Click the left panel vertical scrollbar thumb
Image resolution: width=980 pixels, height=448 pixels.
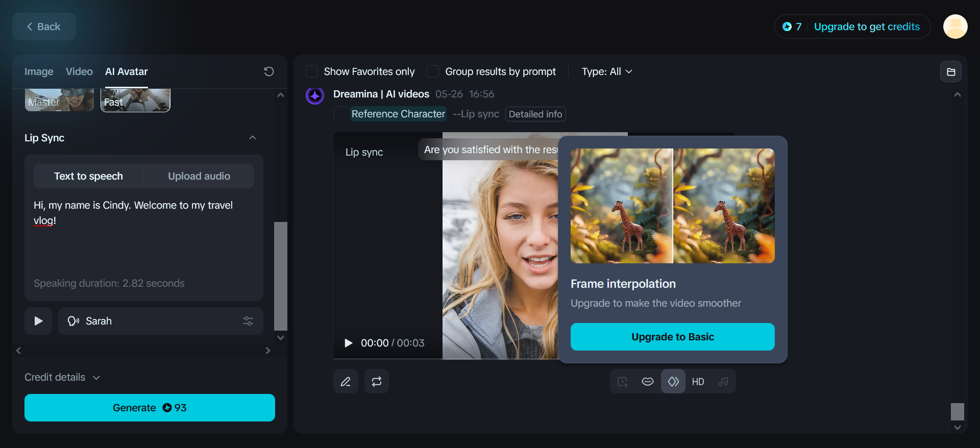coord(280,276)
